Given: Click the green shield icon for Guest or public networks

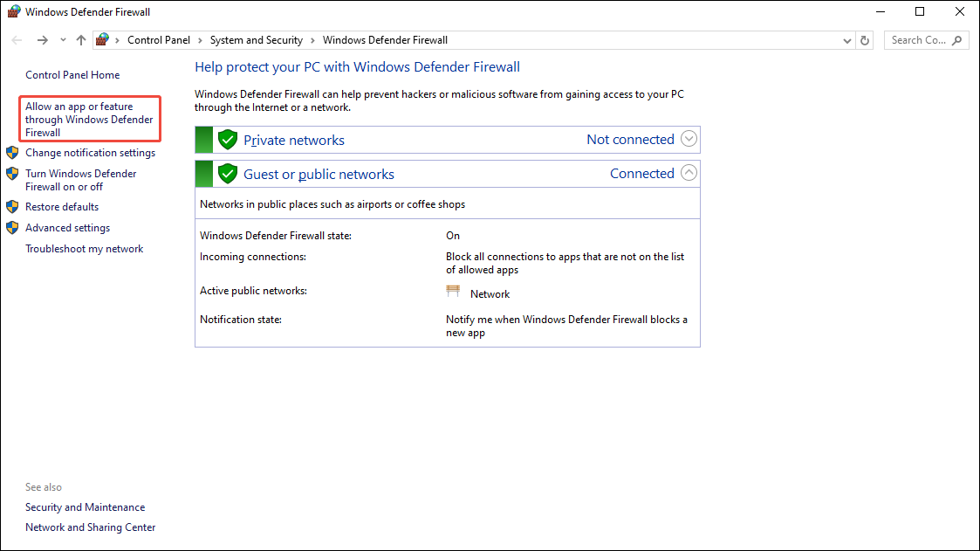Looking at the screenshot, I should [228, 173].
